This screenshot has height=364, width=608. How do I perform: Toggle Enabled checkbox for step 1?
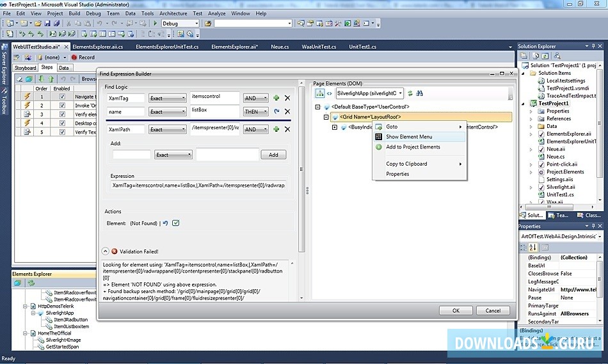[x=62, y=97]
